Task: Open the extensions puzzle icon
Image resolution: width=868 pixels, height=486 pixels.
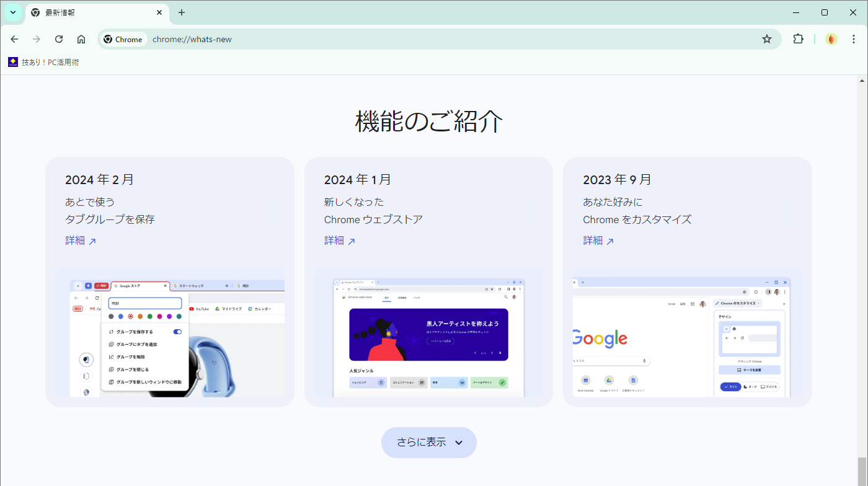Action: (799, 39)
